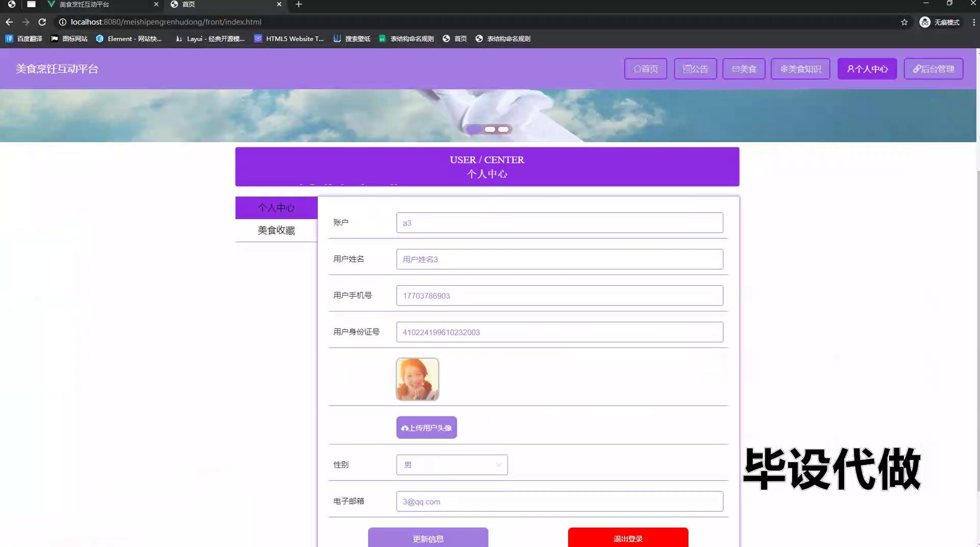Click the browser reload page icon
The image size is (980, 547).
point(42,22)
